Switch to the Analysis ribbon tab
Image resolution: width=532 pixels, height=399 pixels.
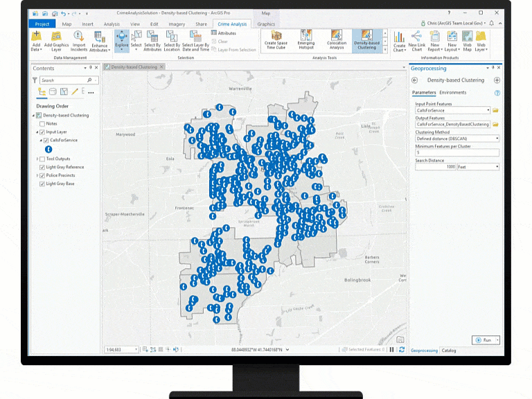112,24
